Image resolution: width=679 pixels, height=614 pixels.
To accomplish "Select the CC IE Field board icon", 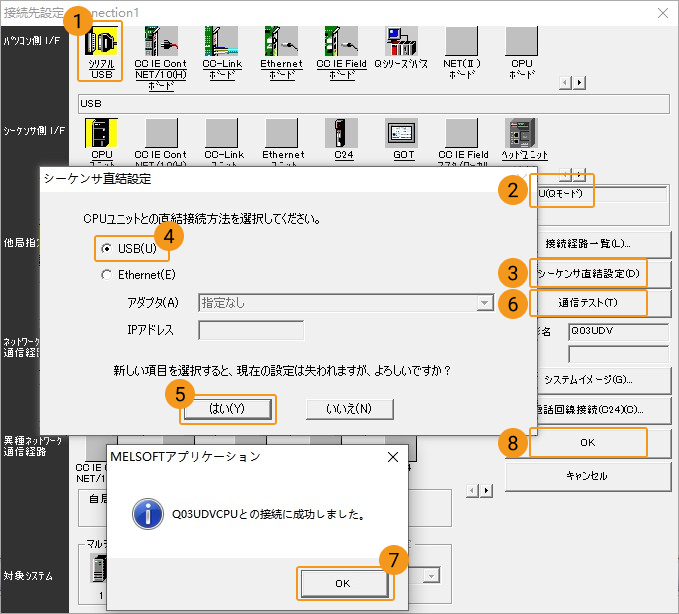I will tap(341, 41).
